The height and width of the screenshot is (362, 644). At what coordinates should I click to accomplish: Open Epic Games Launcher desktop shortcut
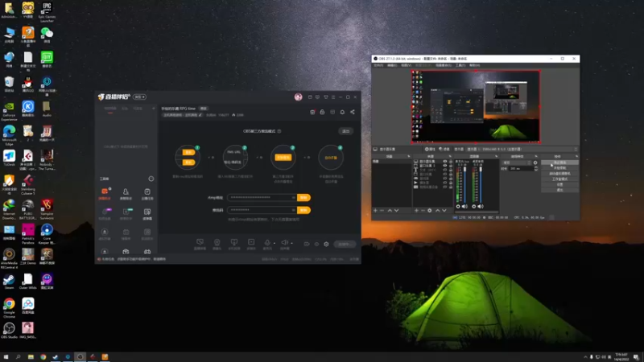(47, 11)
